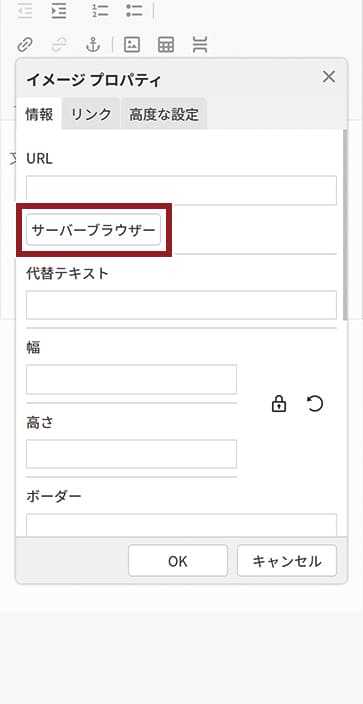This screenshot has height=704, width=363.
Task: Open the 高度な設定 tab
Action: coord(164,114)
